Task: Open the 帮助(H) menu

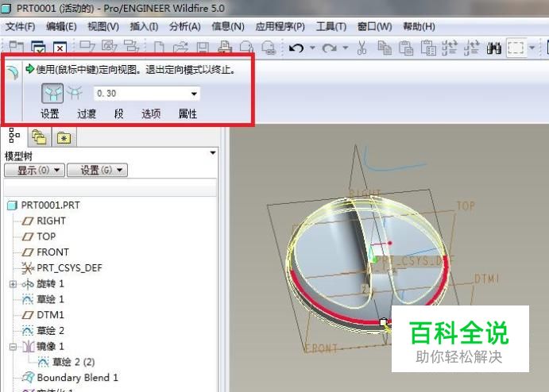Action: 419,26
